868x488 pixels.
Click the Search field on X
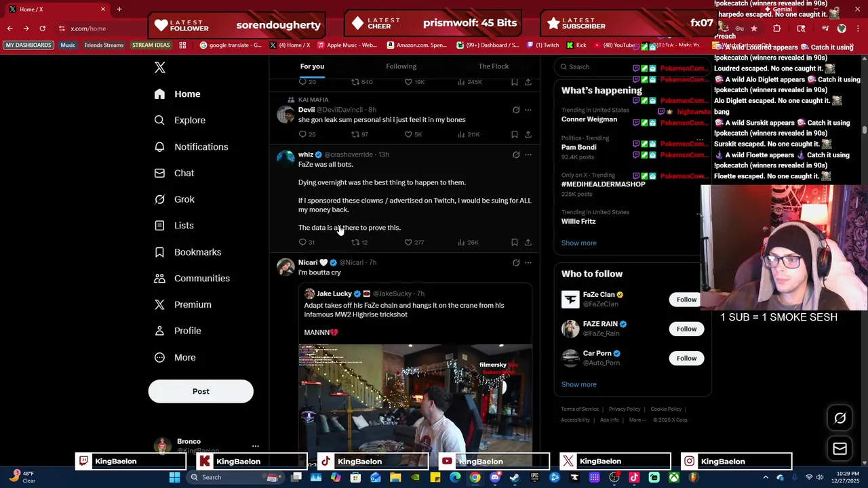[627, 66]
